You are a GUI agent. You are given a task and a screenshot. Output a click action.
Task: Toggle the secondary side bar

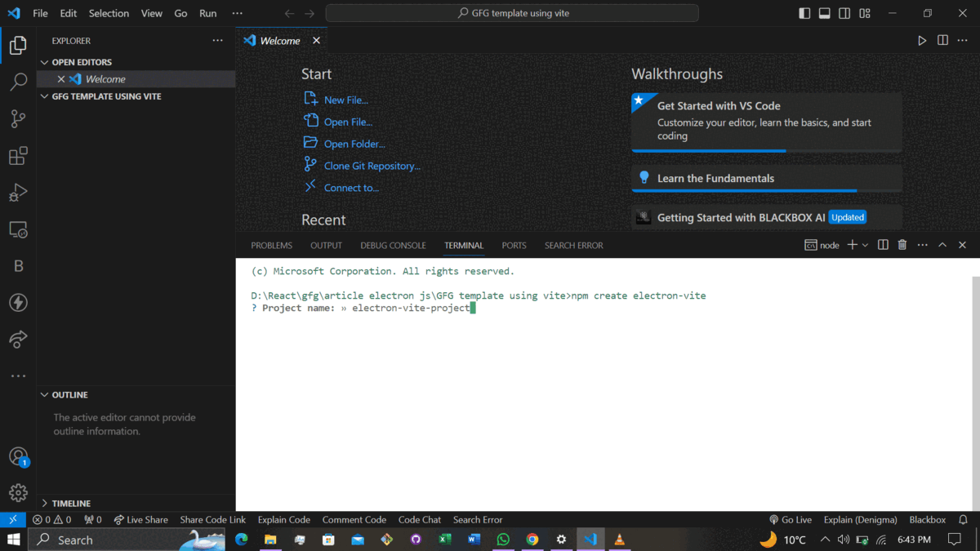pos(844,13)
